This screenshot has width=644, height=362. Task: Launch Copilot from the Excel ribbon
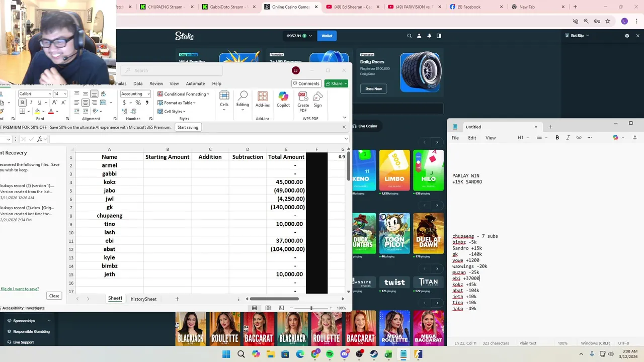pos(283,99)
